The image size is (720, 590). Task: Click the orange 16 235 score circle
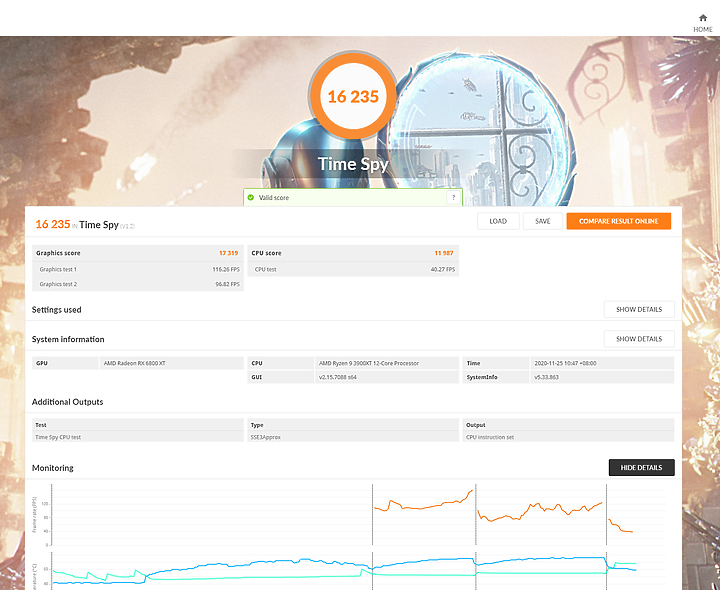click(353, 96)
